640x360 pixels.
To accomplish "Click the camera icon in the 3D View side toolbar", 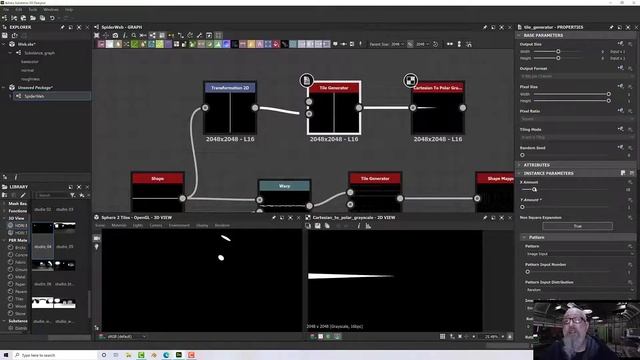I will [97, 238].
